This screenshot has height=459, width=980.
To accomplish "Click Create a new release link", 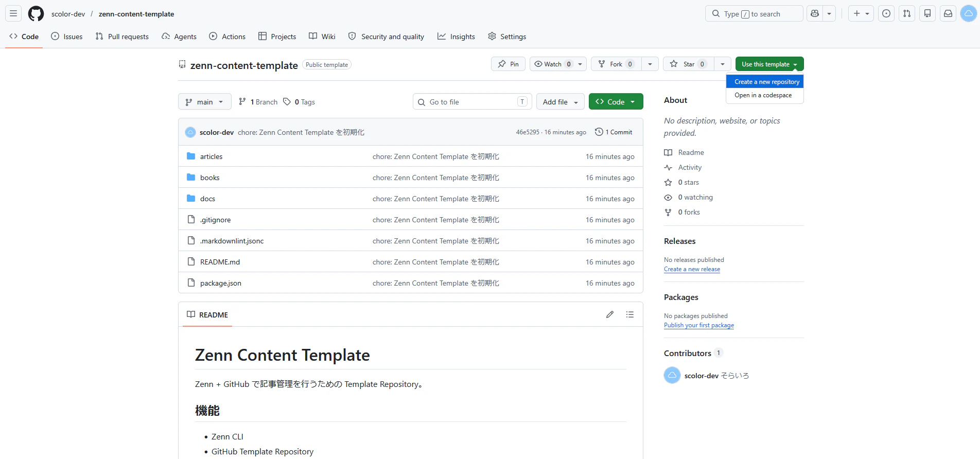I will [692, 269].
